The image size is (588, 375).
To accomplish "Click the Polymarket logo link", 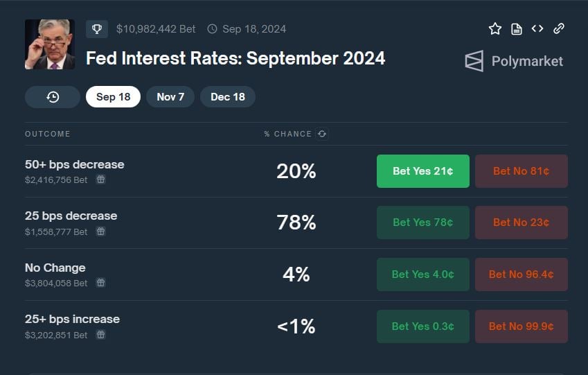I will point(514,61).
